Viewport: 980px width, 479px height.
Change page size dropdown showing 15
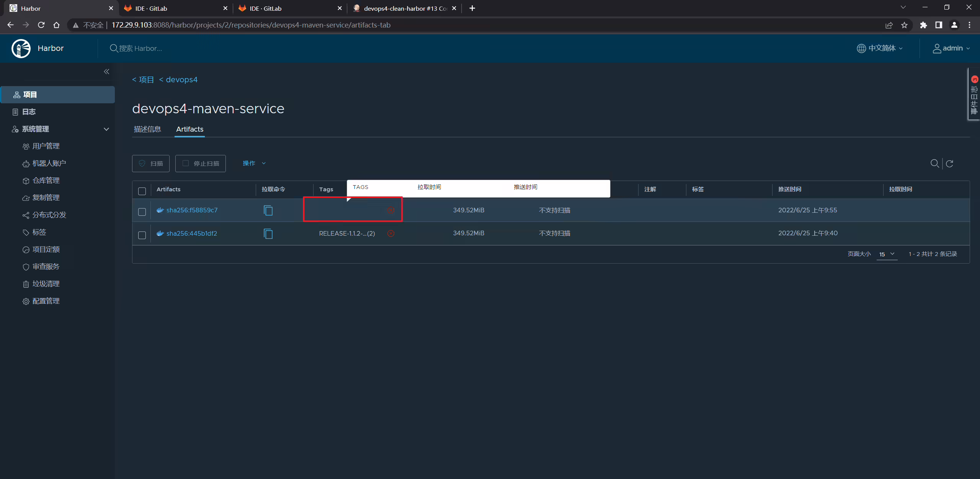click(887, 254)
